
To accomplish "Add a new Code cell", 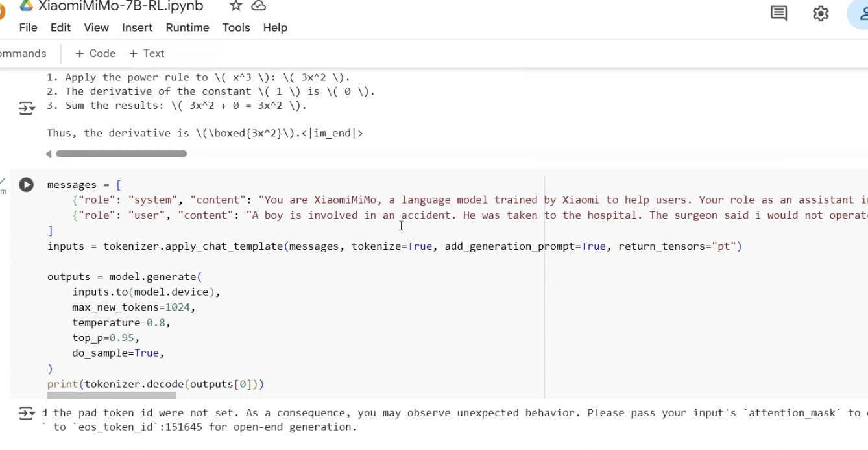I will coord(95,54).
